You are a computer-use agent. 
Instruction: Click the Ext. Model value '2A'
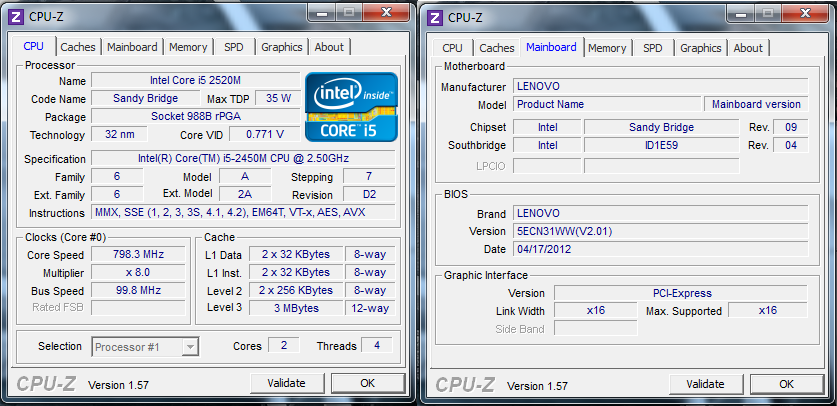[245, 194]
